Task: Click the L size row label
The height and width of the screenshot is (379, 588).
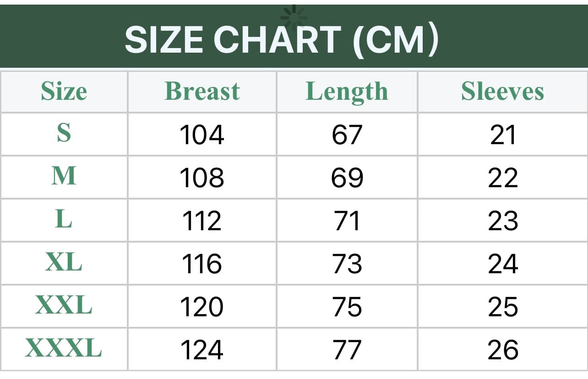Action: click(x=64, y=220)
